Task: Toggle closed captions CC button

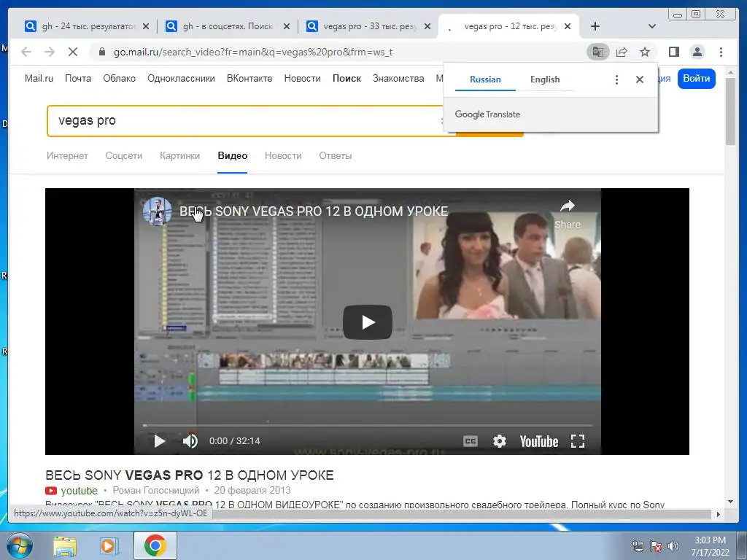Action: (x=471, y=441)
